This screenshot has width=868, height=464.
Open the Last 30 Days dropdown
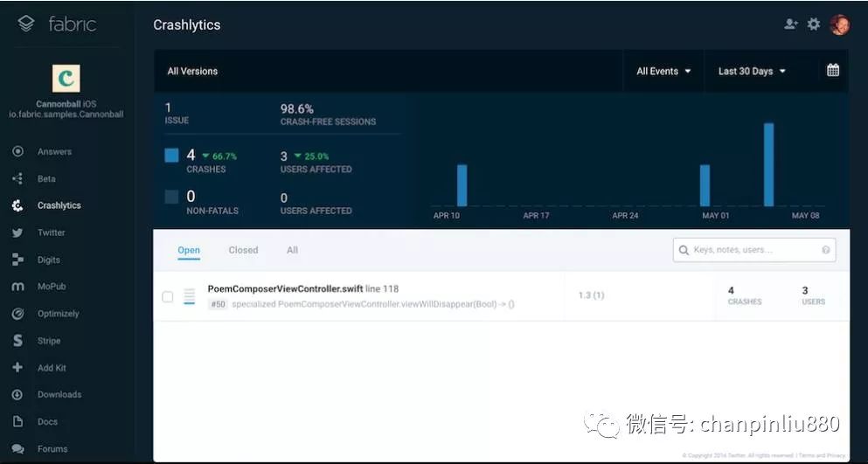point(752,71)
